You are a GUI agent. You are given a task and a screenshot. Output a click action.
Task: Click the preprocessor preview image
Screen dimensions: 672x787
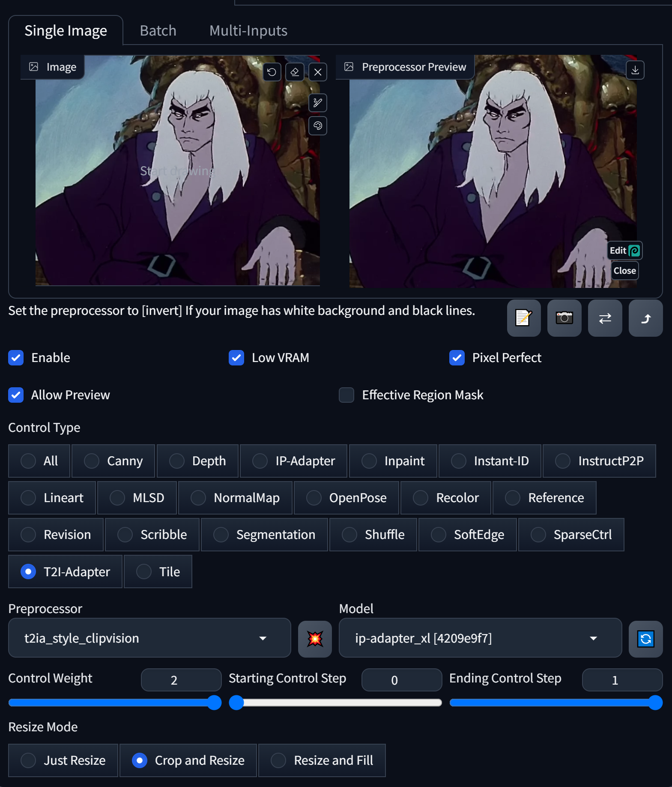[x=493, y=171]
